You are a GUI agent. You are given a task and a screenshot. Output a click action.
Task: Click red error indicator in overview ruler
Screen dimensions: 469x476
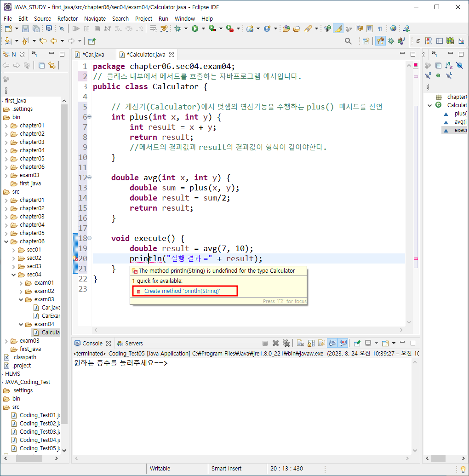coord(416,65)
